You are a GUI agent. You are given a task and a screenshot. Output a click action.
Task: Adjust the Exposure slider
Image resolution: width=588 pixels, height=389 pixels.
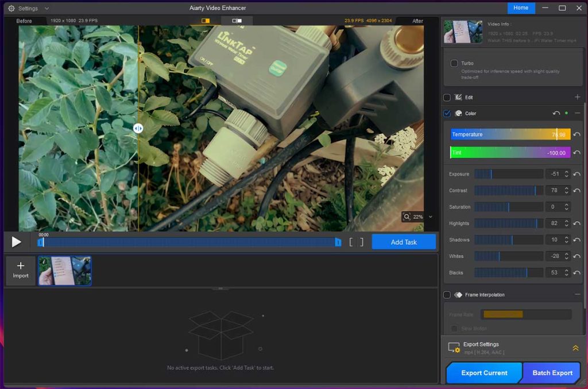509,174
